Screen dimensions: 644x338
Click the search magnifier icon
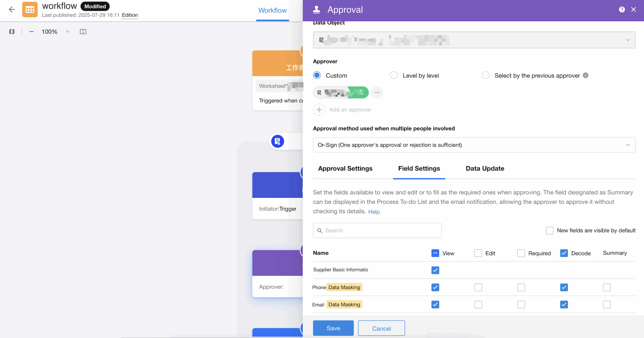[x=320, y=230]
